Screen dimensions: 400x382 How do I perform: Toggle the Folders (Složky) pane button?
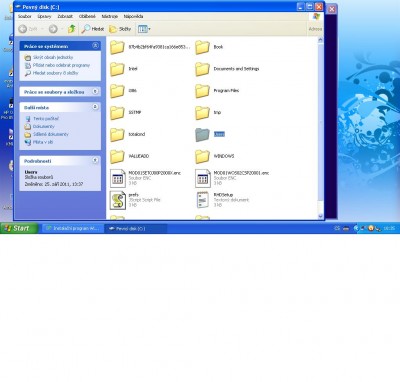120,29
